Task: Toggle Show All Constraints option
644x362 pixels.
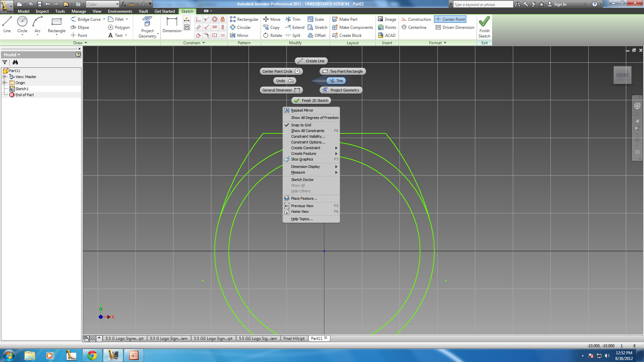Action: pos(311,131)
